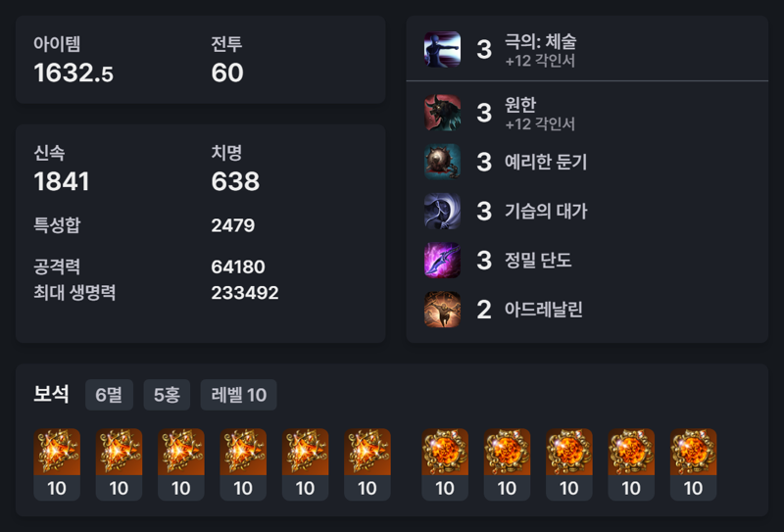784x532 pixels.
Task: Select the 5홍 gem tag
Action: 167,395
